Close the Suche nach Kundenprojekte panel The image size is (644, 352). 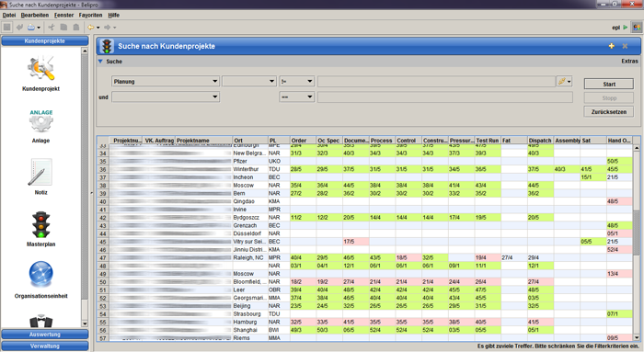coord(625,46)
